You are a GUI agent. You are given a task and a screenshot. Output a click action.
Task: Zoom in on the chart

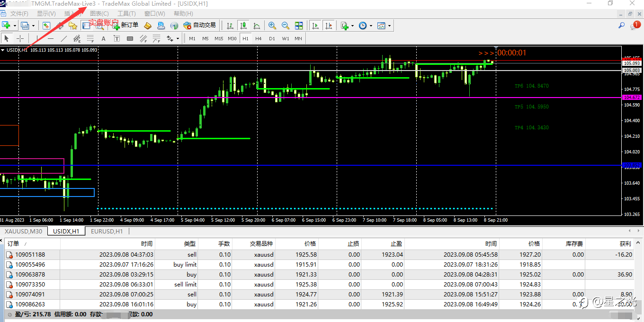(x=272, y=26)
